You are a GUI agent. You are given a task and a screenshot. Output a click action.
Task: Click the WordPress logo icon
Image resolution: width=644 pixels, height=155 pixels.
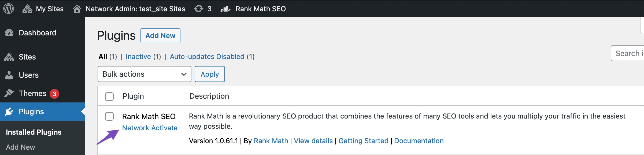9,9
